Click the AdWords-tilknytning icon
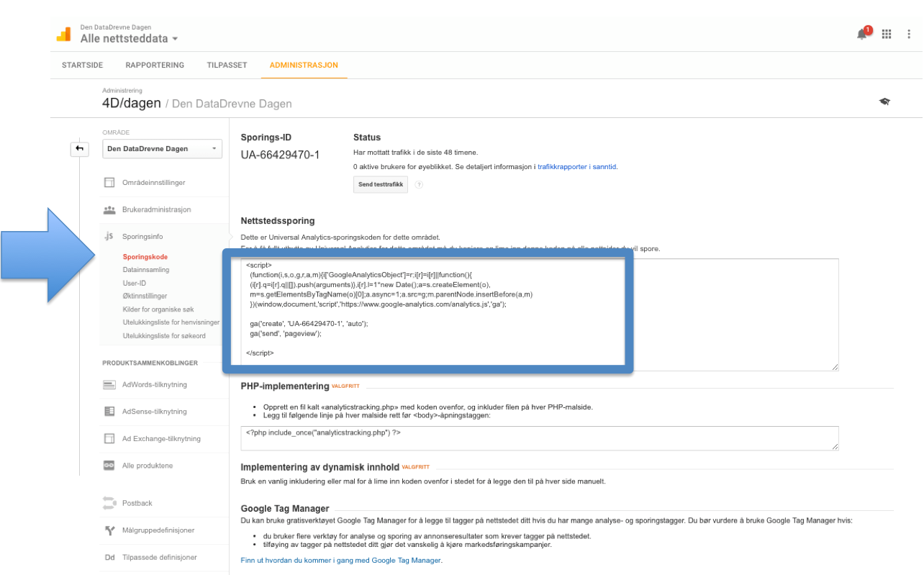This screenshot has width=924, height=575. [x=109, y=385]
